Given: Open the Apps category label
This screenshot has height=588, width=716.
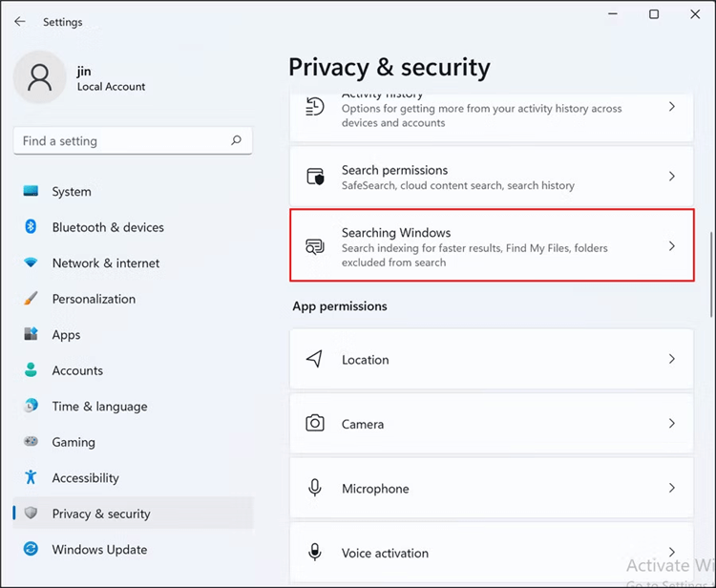Looking at the screenshot, I should click(66, 335).
